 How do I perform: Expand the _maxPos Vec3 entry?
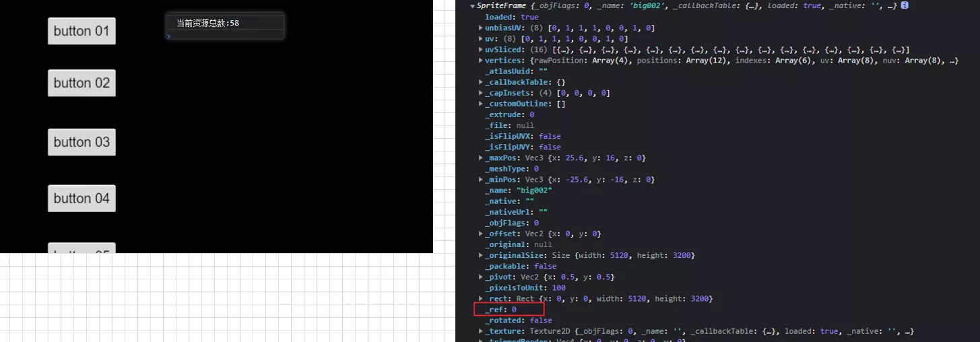(x=481, y=158)
